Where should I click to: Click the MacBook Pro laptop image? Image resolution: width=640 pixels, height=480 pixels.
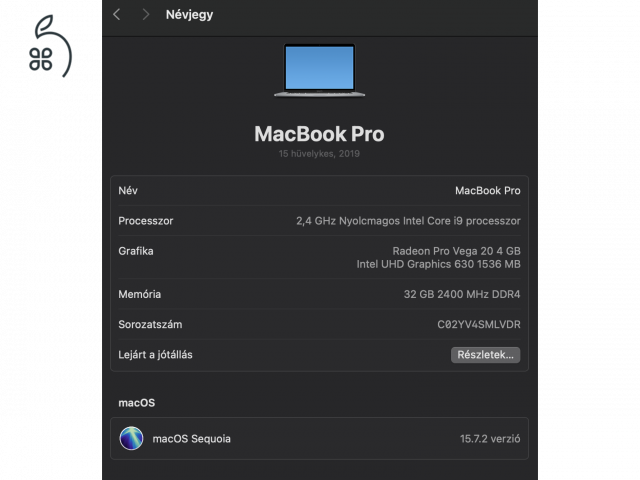[319, 71]
